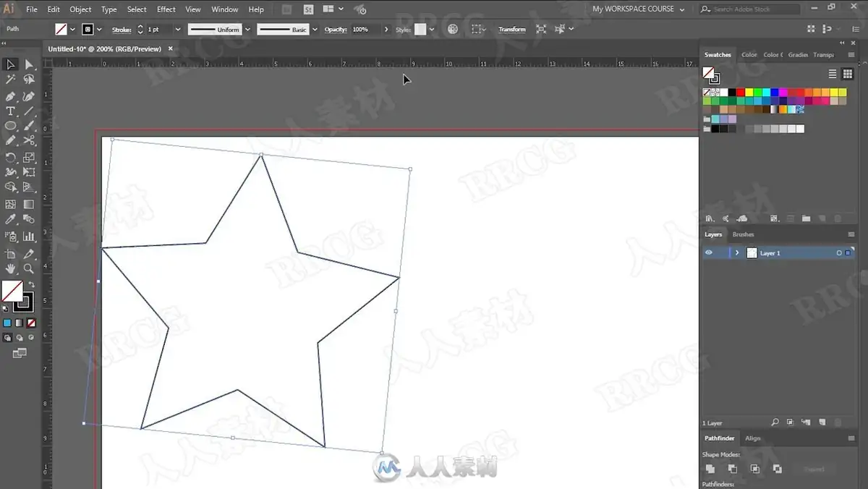Open the Stroke color dropdown arrow
Viewport: 868px width, 489px height.
[100, 30]
